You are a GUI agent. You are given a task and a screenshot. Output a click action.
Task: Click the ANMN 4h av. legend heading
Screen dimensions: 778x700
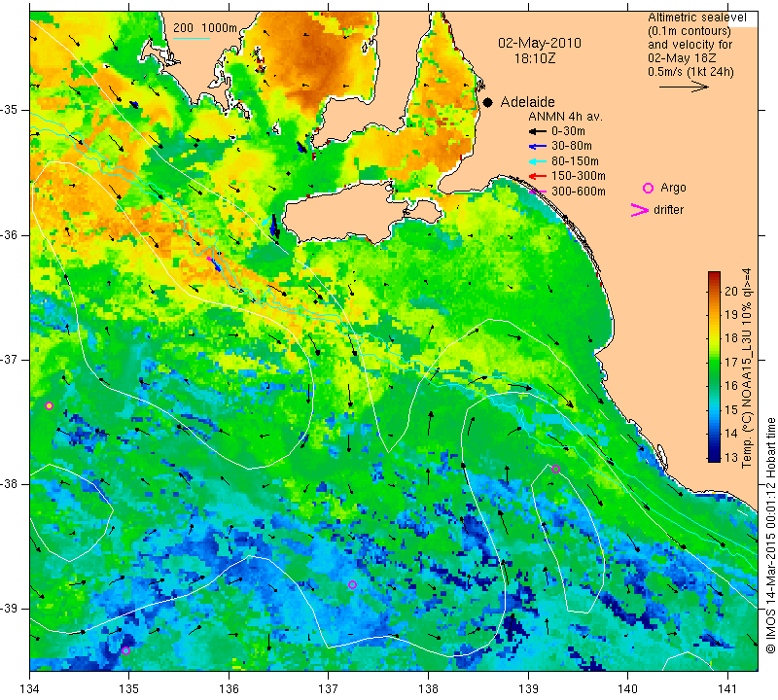tap(565, 117)
